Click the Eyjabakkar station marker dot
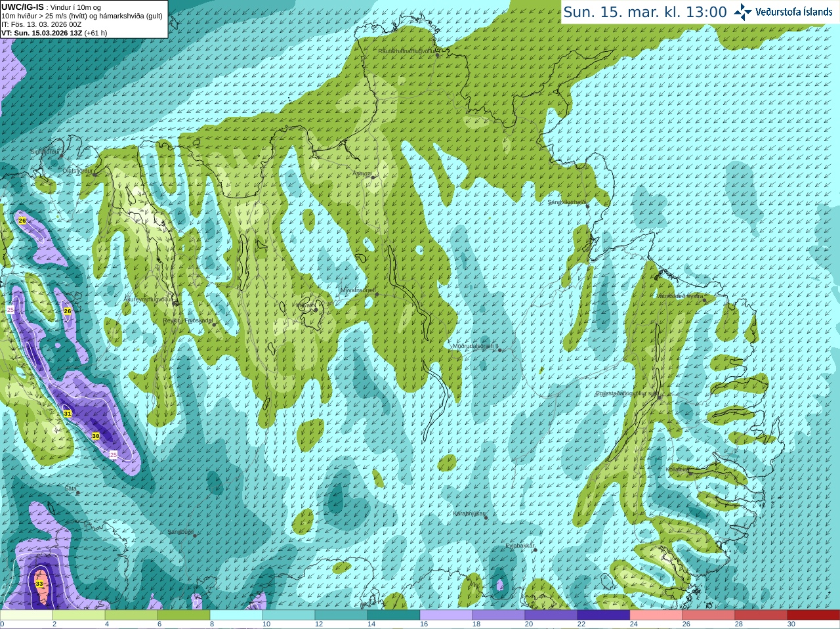Image resolution: width=840 pixels, height=629 pixels. [x=535, y=550]
